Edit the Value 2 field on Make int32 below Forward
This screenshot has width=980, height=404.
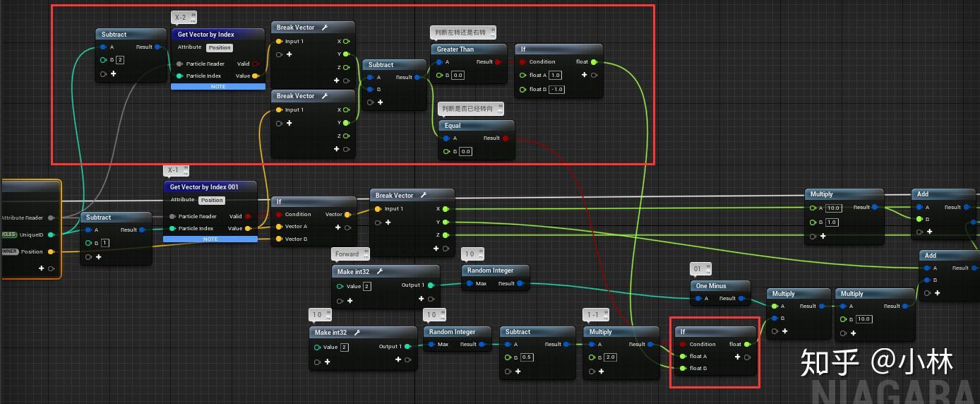[x=366, y=286]
